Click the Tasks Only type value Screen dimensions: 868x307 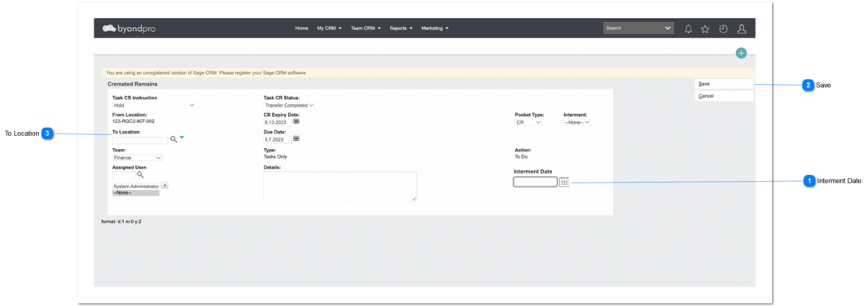click(x=275, y=156)
